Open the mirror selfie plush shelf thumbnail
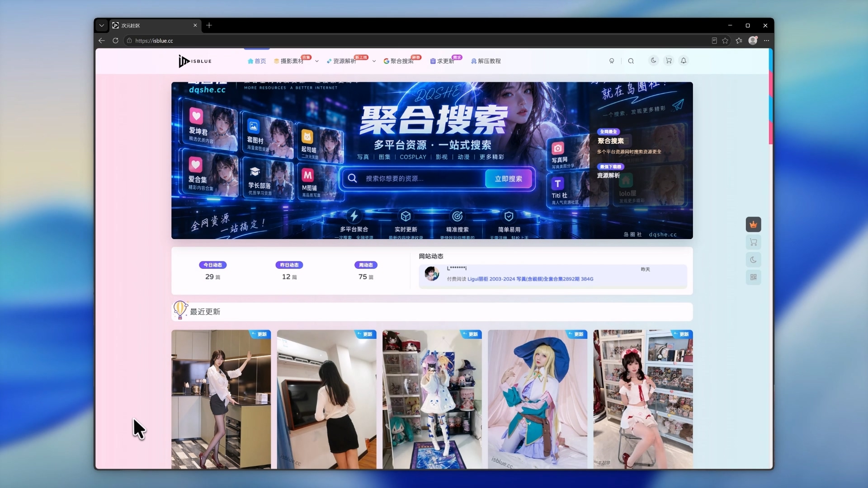 click(x=432, y=399)
